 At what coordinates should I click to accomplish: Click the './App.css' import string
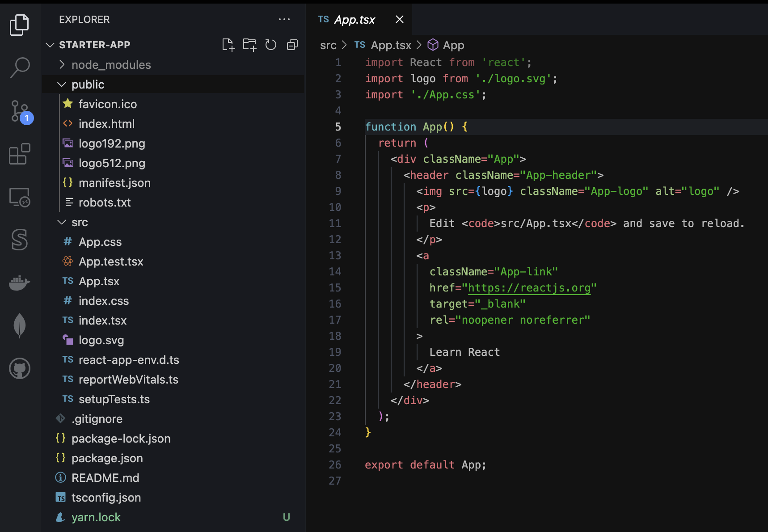click(446, 95)
